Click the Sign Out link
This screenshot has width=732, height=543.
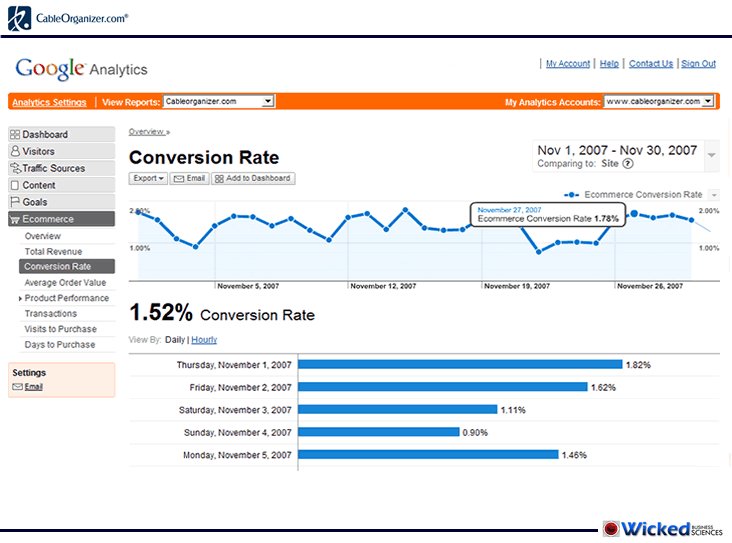click(698, 64)
